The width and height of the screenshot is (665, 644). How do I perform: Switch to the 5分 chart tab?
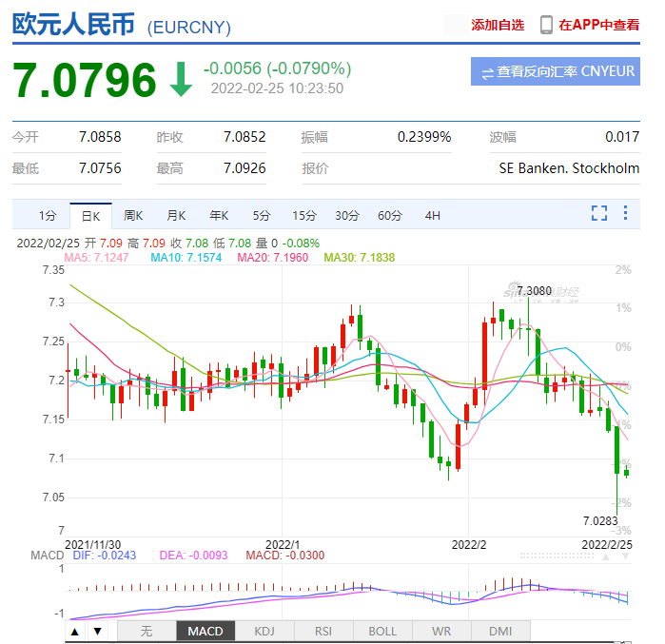tap(262, 216)
